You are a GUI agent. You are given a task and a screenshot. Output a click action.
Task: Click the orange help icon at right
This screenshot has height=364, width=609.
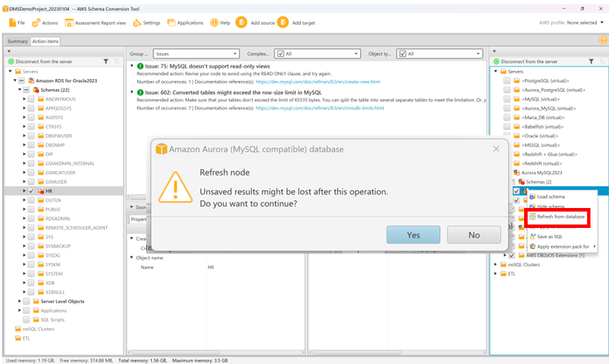(603, 40)
